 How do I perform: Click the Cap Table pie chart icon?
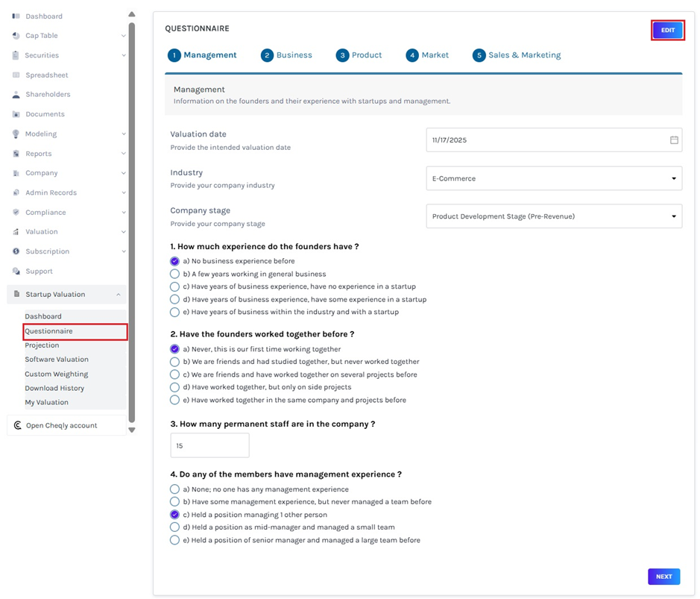pos(16,36)
